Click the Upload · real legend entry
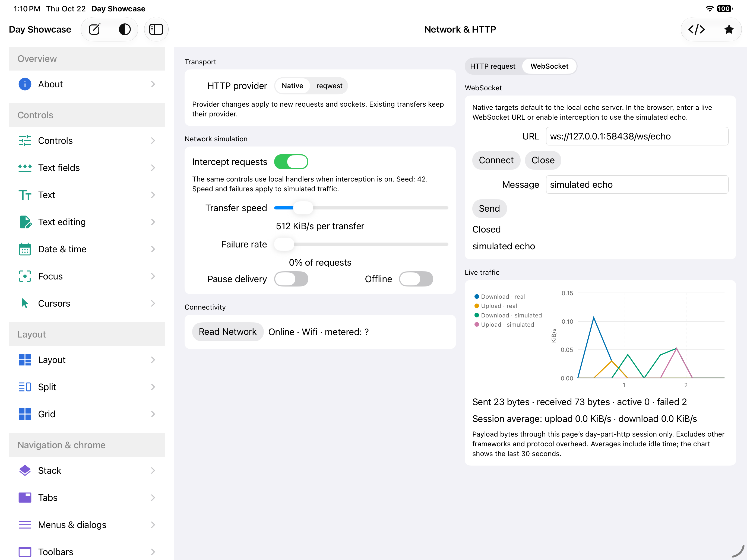Screen dimensions: 747x560 point(495,306)
